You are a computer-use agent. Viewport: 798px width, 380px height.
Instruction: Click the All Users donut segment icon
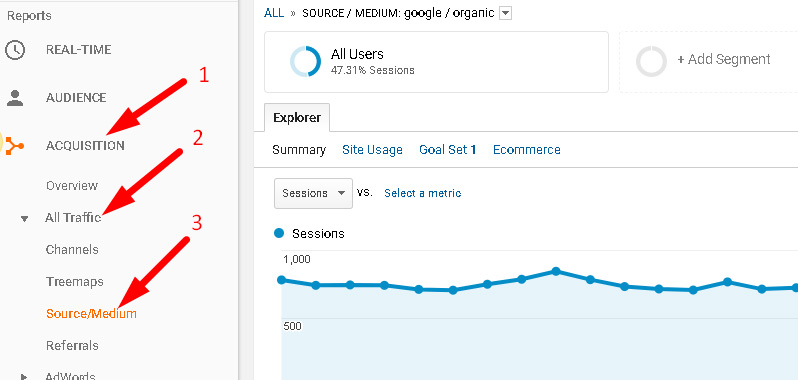[305, 61]
